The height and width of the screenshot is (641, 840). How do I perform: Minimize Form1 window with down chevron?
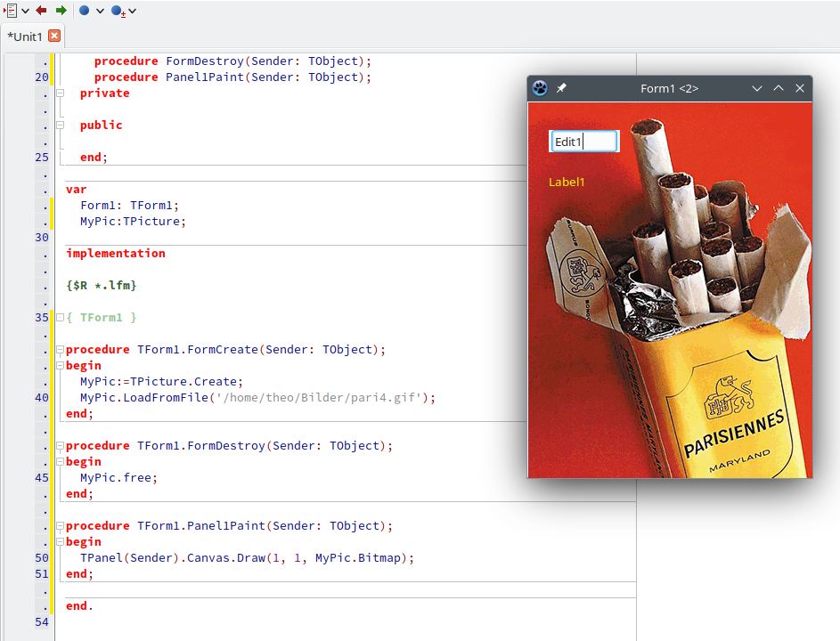pos(757,88)
